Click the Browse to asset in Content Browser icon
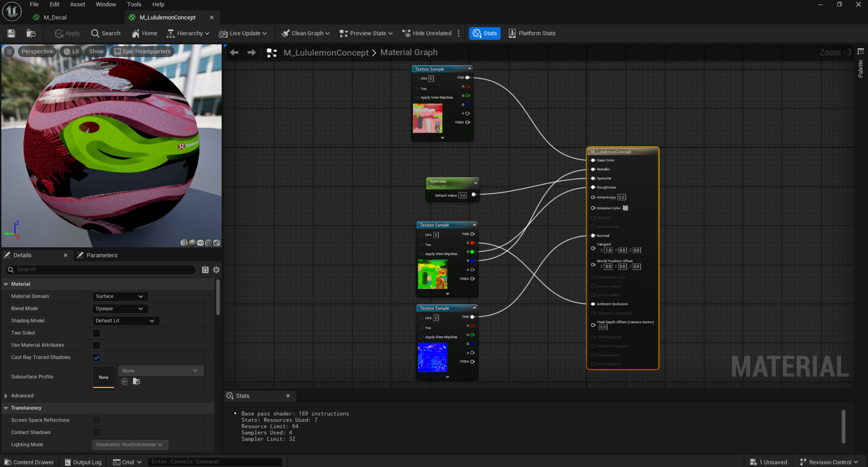 pos(31,33)
